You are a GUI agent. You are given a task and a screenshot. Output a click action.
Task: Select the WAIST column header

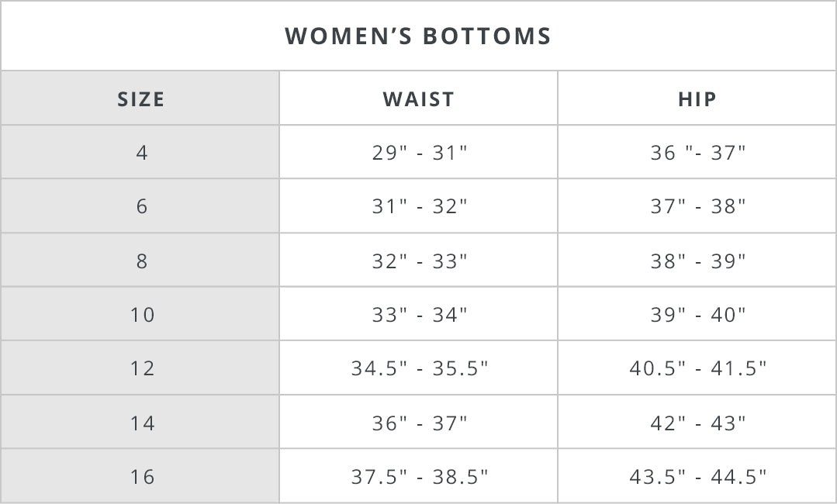click(419, 99)
